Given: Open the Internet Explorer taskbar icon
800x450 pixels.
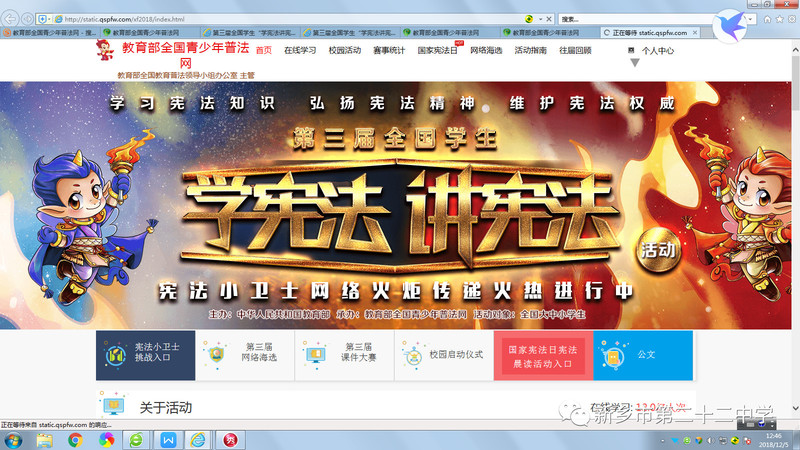Looking at the screenshot, I should tap(197, 440).
